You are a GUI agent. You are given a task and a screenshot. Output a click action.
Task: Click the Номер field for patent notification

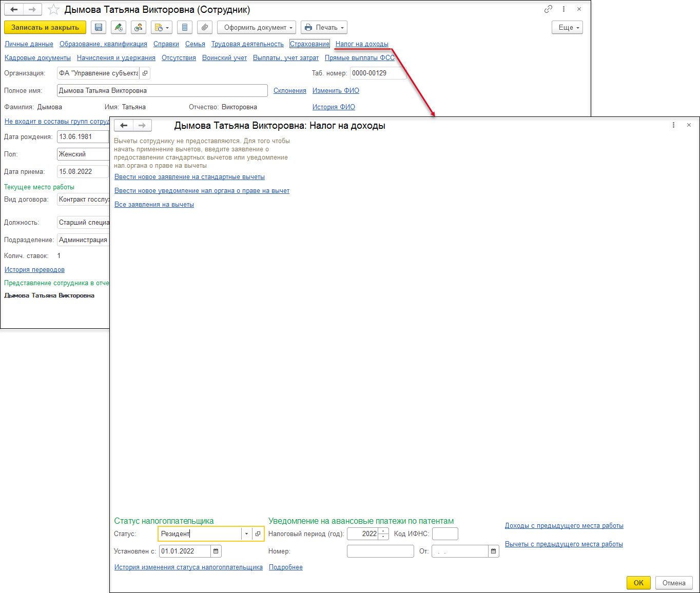pos(380,551)
